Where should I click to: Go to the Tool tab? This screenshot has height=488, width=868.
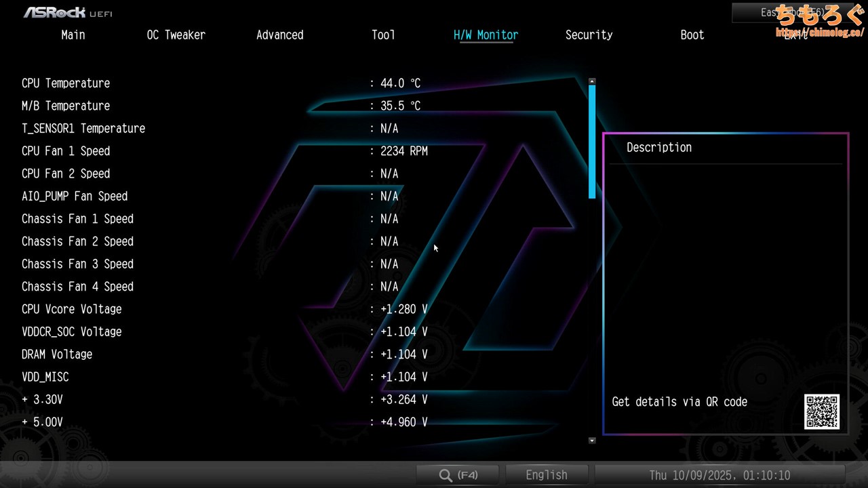point(383,35)
